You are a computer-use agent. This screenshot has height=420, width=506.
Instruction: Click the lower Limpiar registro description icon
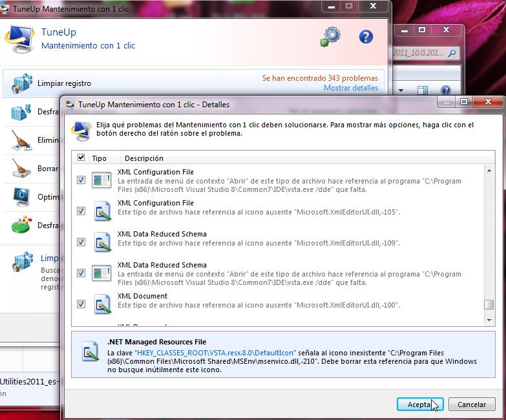click(23, 262)
